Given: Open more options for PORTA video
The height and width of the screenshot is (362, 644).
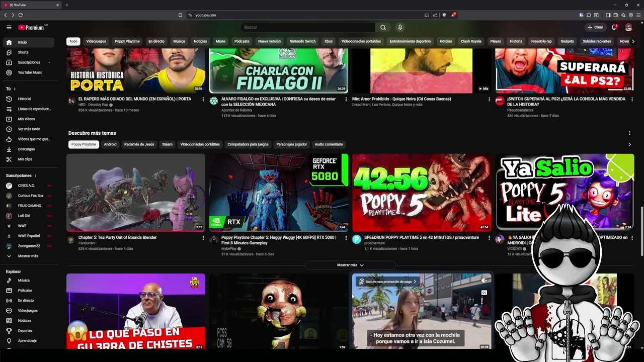Looking at the screenshot, I should (203, 100).
